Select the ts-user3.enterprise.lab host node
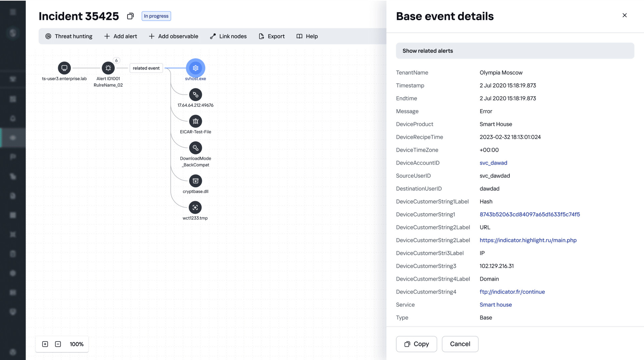This screenshot has width=644, height=360. tap(64, 68)
